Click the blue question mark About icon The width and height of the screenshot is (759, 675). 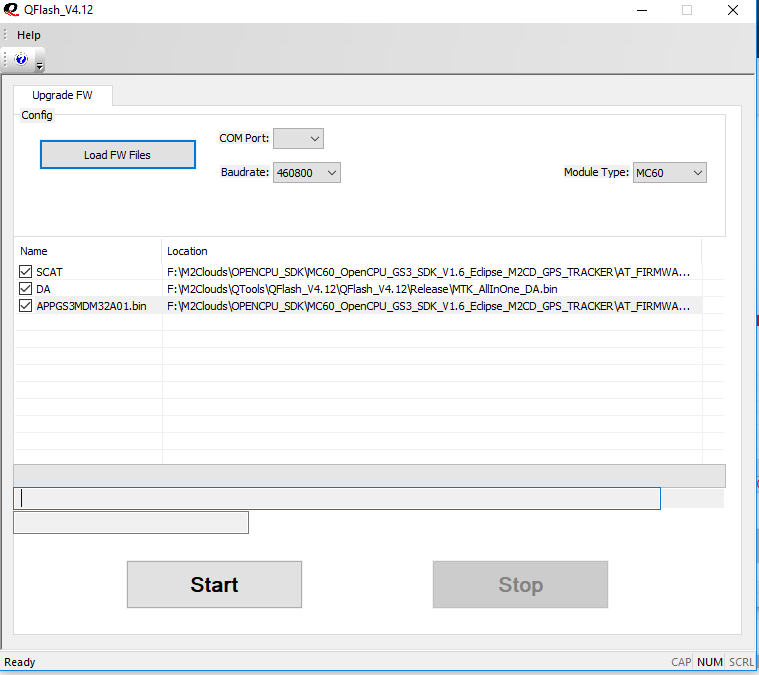click(x=21, y=60)
